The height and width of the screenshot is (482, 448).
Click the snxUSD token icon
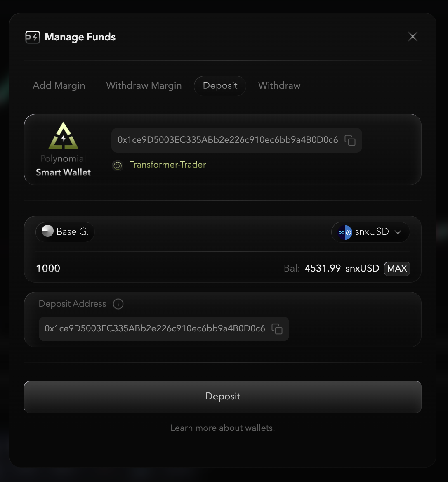(x=345, y=232)
